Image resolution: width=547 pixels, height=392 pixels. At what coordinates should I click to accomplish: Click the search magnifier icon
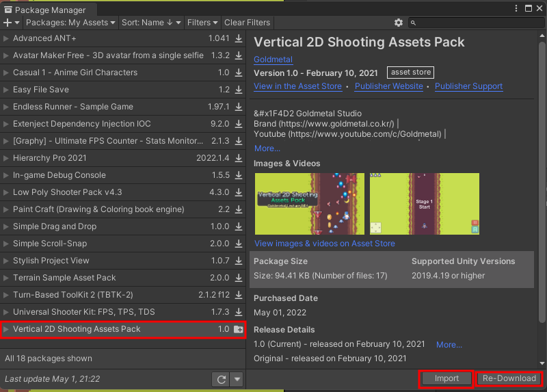pos(414,23)
